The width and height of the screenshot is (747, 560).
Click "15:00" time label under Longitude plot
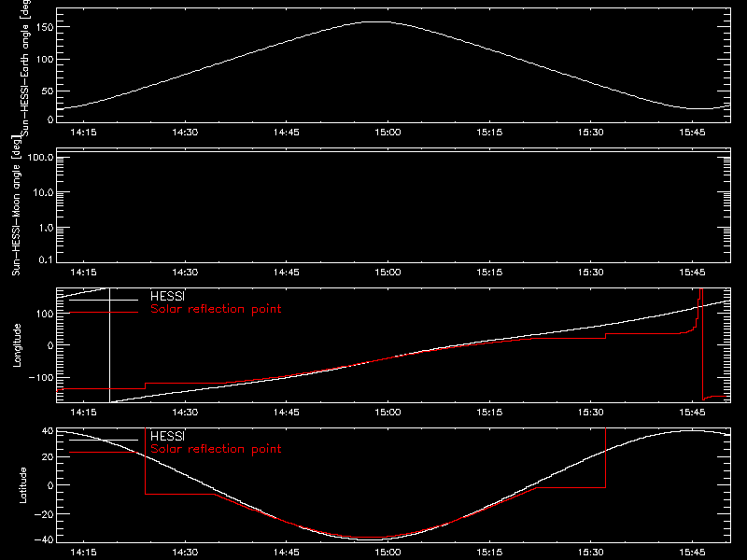click(388, 412)
